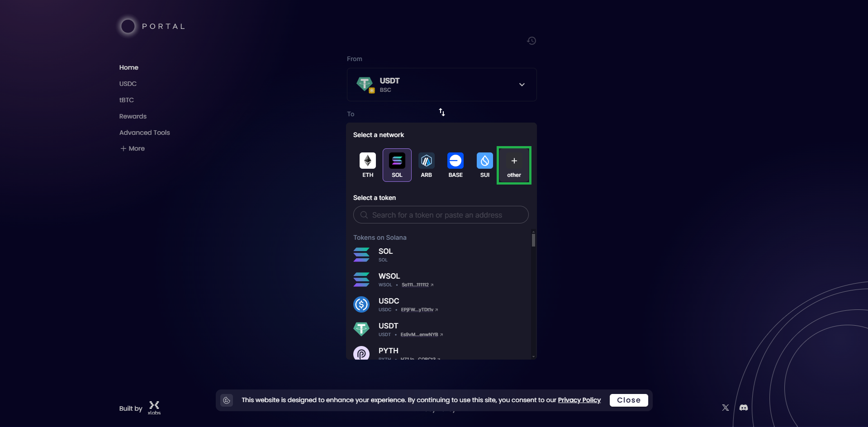
Task: Expand the More sidebar menu
Action: 133,148
